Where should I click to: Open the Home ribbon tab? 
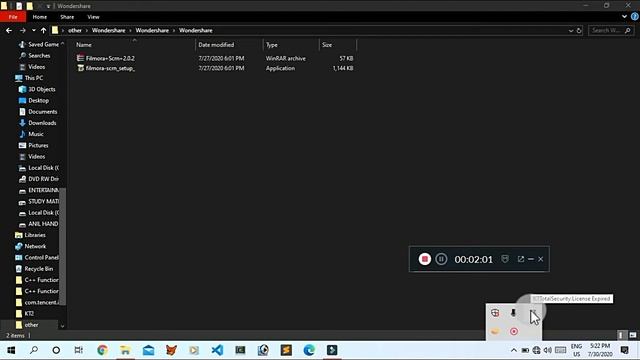(40, 17)
